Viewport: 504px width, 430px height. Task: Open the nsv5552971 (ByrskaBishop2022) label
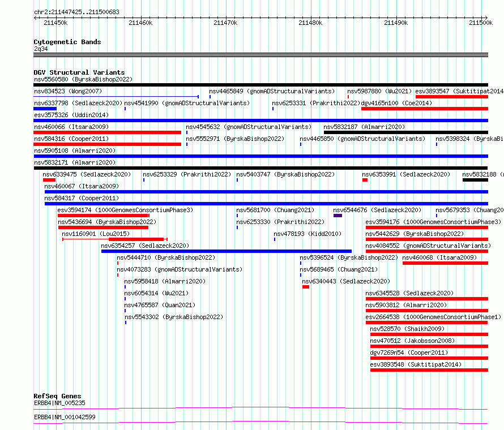point(235,139)
